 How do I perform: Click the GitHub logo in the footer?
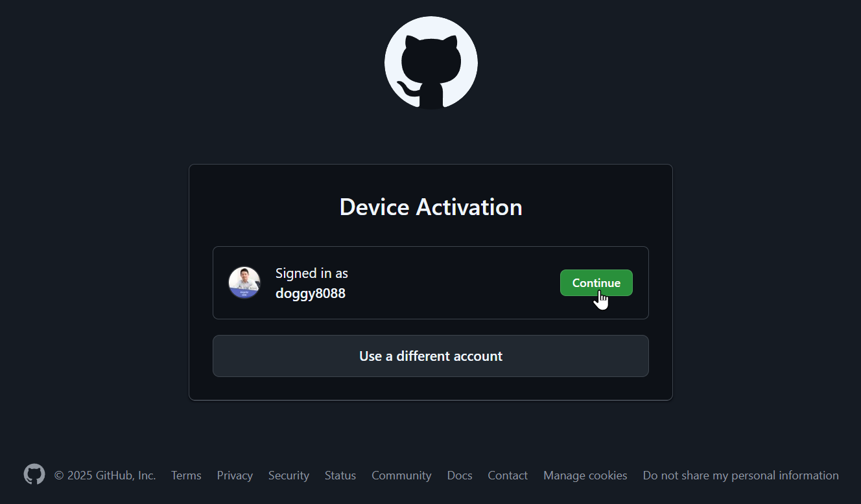click(x=34, y=474)
